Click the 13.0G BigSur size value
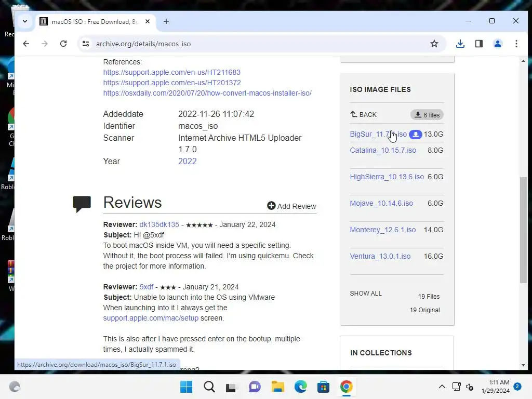532x399 pixels. pyautogui.click(x=433, y=134)
